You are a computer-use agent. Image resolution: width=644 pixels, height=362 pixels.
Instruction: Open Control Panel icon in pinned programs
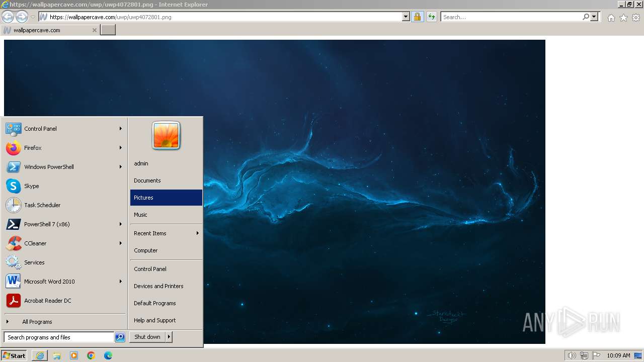(13, 129)
